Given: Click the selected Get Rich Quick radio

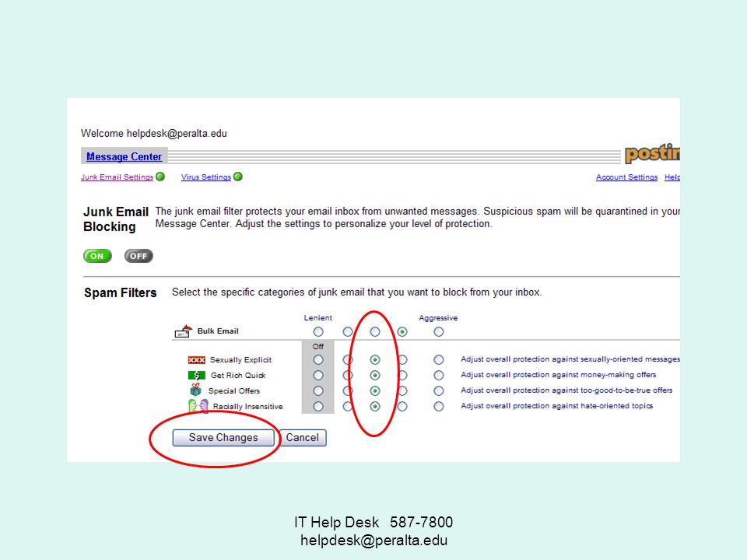Looking at the screenshot, I should point(375,375).
